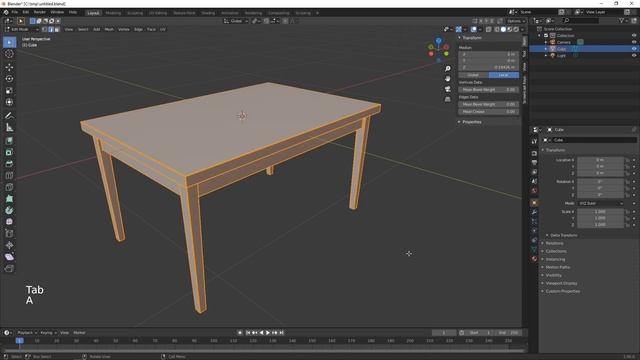Viewport: 640px width, 360px height.
Task: Enable face select mode
Action: (57, 29)
